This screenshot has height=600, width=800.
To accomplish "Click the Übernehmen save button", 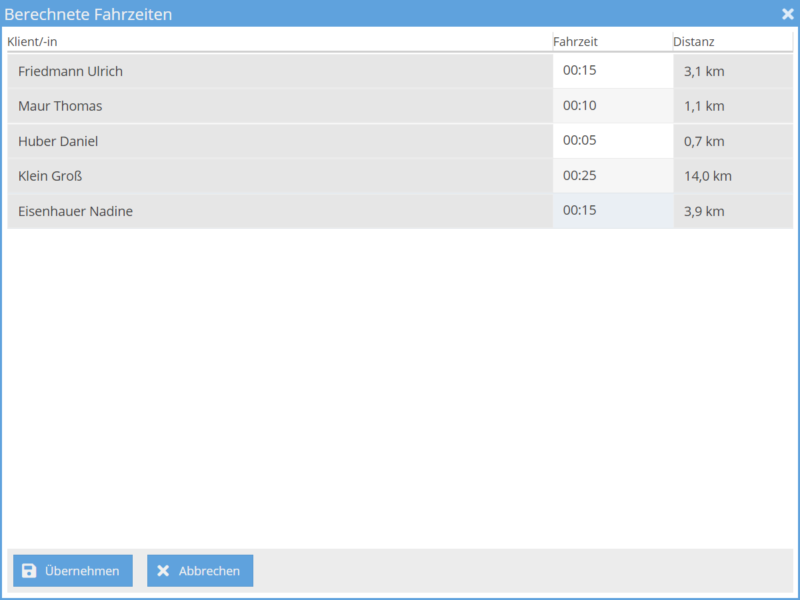I will click(72, 571).
